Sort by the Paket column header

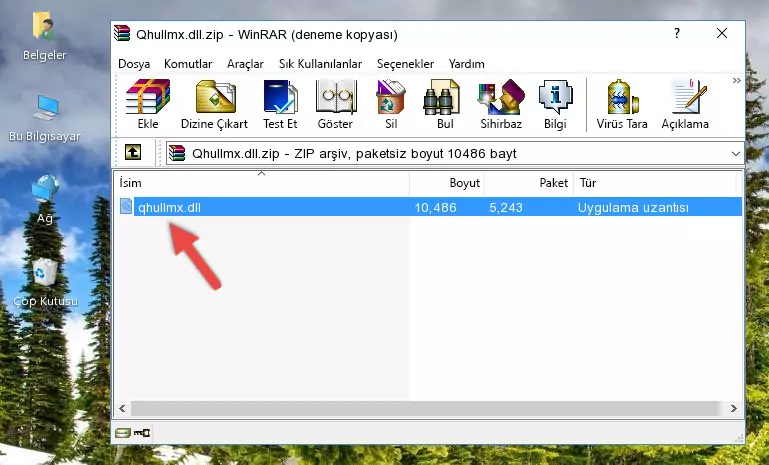click(x=529, y=183)
